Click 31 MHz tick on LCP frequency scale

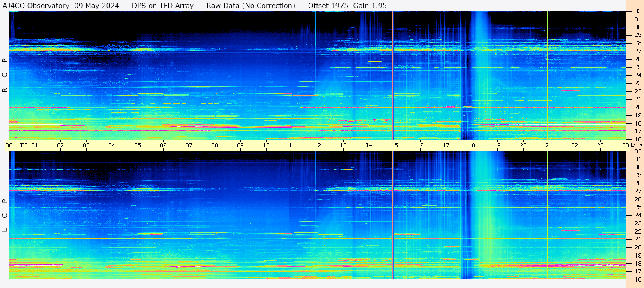coord(638,159)
